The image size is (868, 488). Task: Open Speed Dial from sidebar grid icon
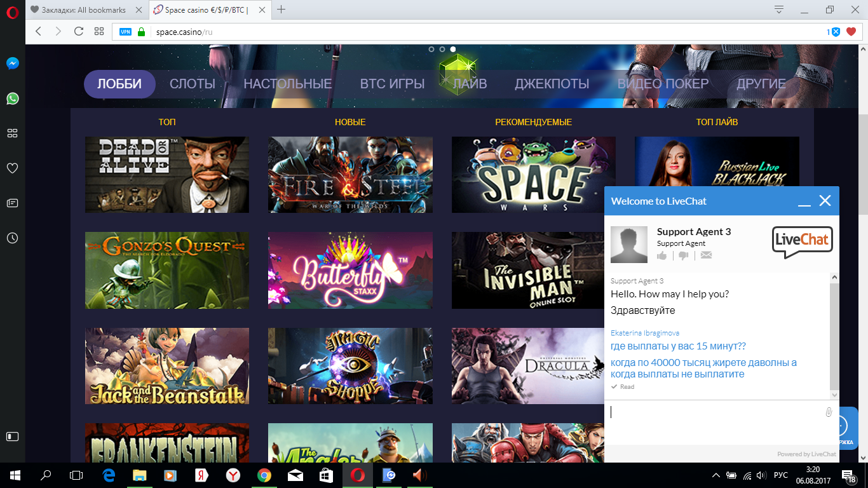[x=12, y=133]
